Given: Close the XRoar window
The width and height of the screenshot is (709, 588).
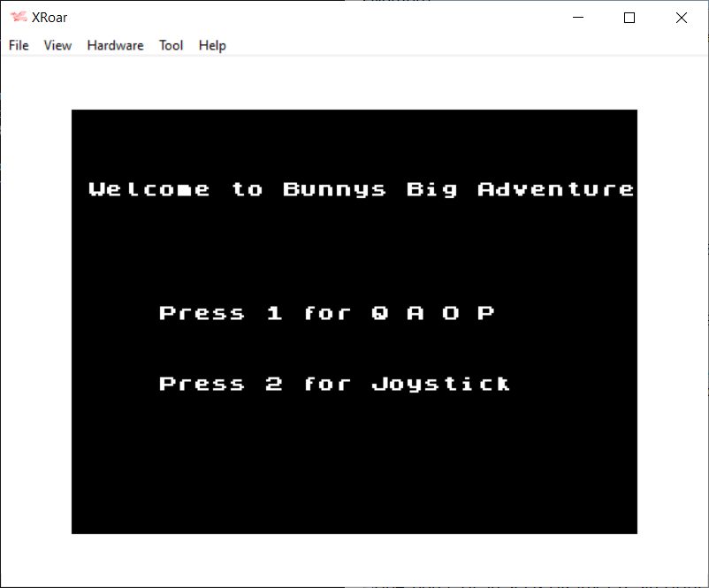Looking at the screenshot, I should pos(681,18).
